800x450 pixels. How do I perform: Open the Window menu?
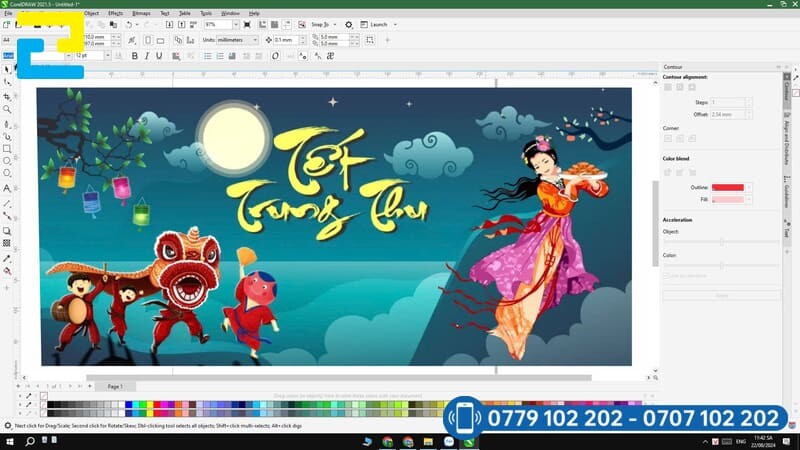pos(230,13)
